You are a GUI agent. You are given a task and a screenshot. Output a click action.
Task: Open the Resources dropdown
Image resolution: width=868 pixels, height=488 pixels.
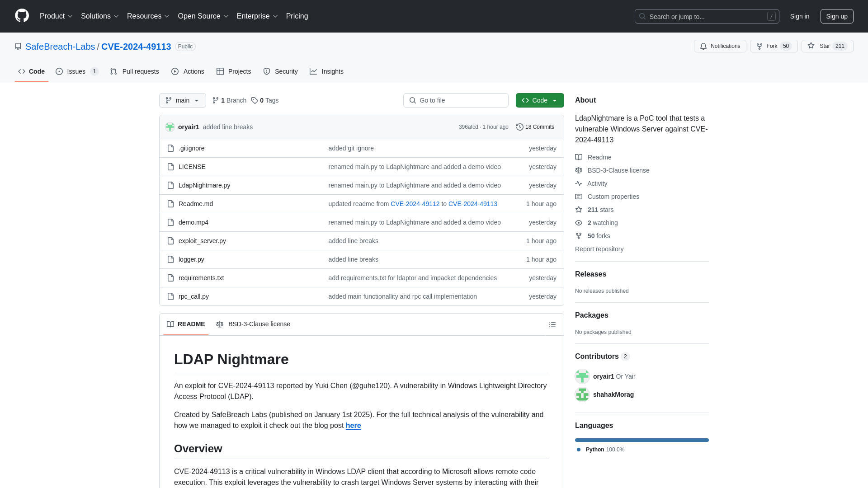coord(148,16)
